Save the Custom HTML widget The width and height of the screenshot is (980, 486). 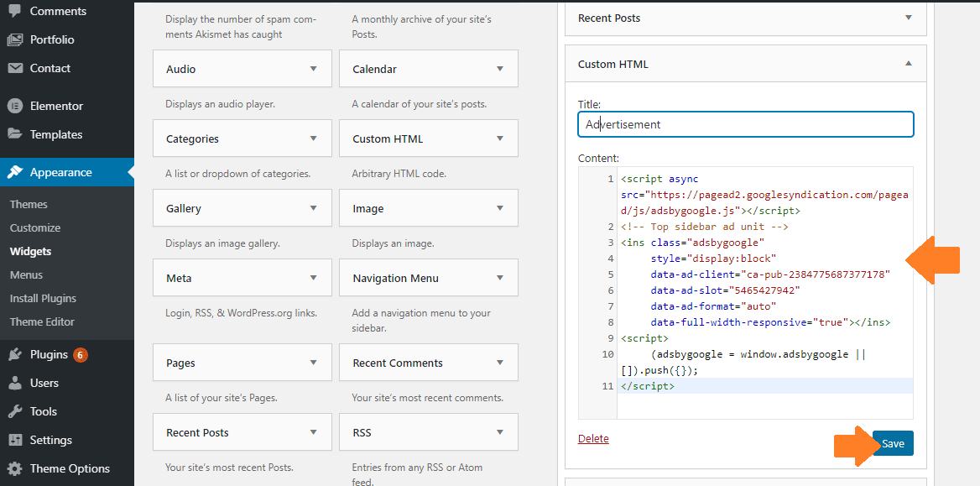893,443
